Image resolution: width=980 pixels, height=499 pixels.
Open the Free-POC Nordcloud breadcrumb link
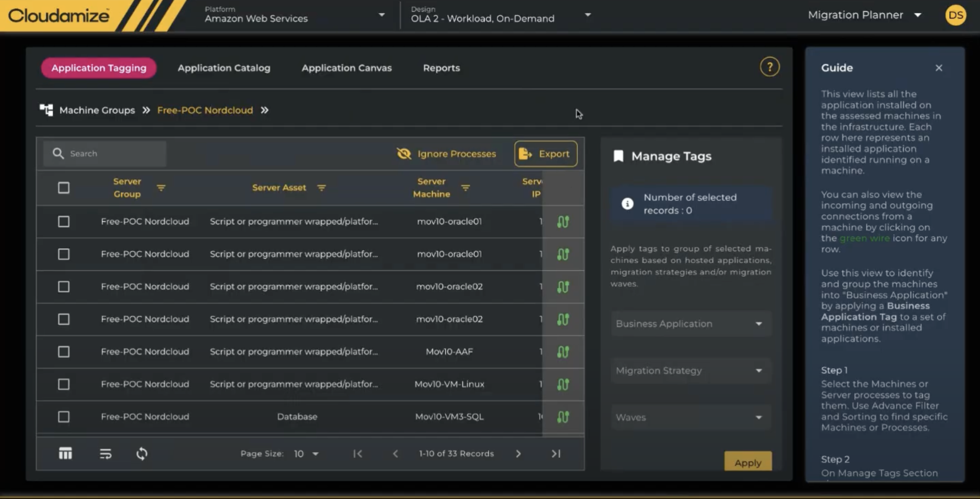[x=205, y=110]
